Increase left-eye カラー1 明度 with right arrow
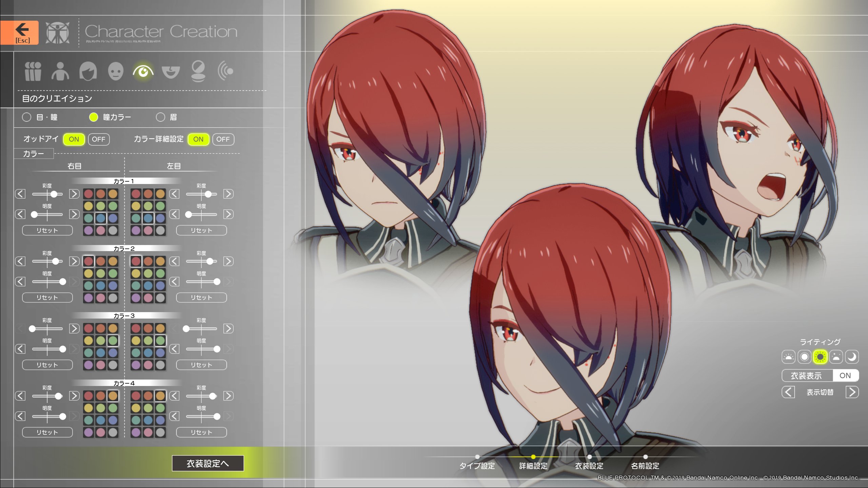This screenshot has width=868, height=488. click(x=228, y=214)
